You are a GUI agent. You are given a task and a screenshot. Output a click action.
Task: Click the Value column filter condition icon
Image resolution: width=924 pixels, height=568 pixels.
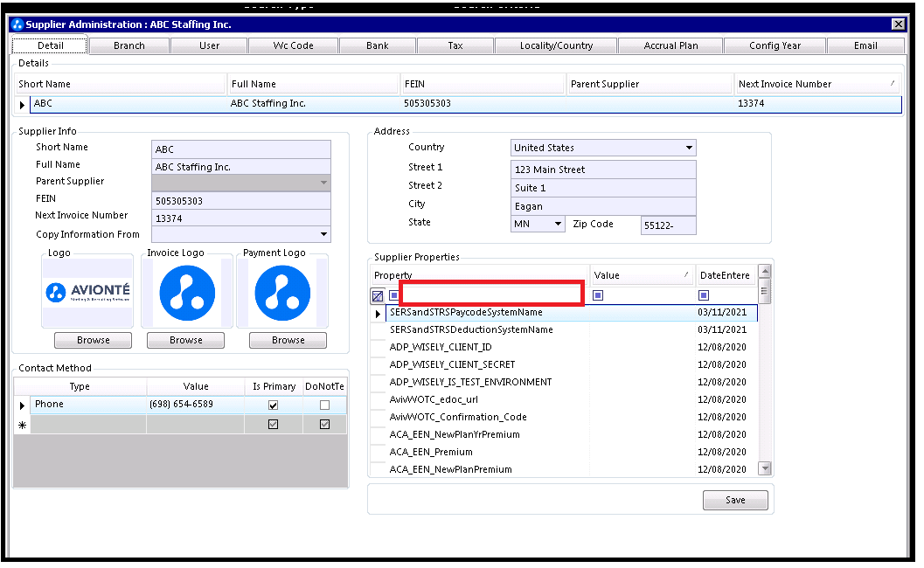pyautogui.click(x=598, y=295)
